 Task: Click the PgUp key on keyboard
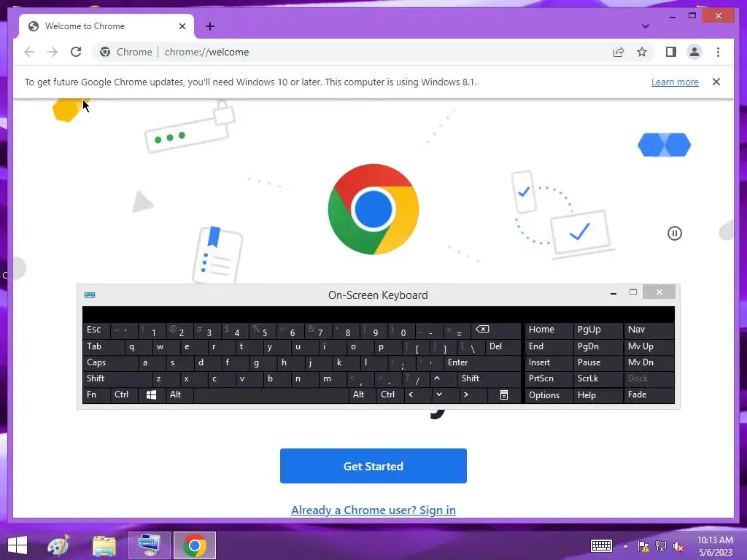(x=597, y=330)
